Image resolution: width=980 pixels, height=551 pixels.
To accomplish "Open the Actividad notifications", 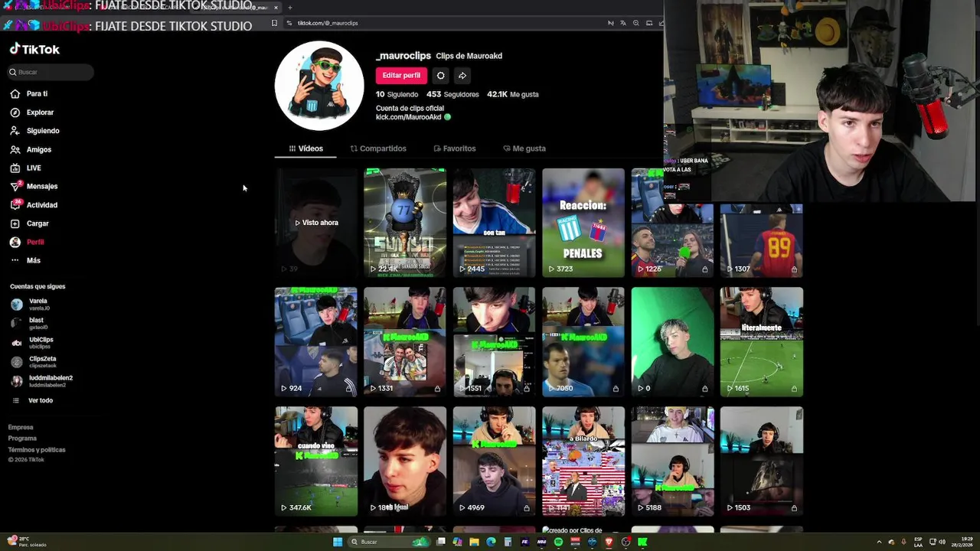I will tap(34, 205).
